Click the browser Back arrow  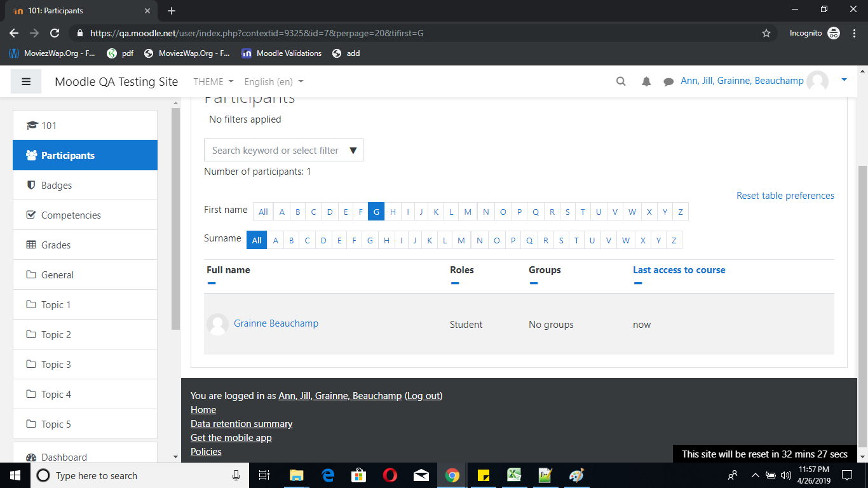coord(14,33)
